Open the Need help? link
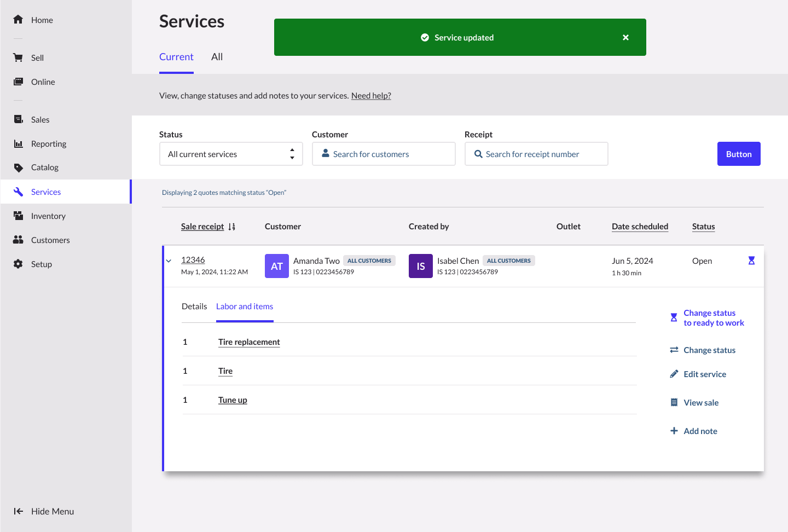This screenshot has height=532, width=788. tap(371, 96)
